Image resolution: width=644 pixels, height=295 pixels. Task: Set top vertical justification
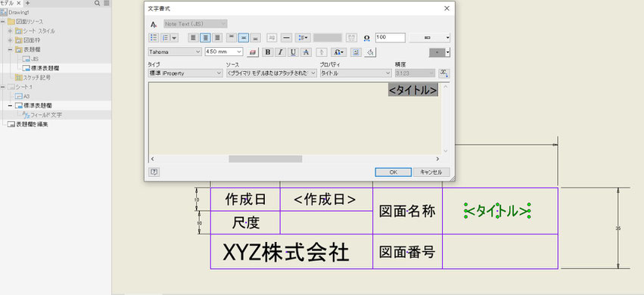[232, 38]
